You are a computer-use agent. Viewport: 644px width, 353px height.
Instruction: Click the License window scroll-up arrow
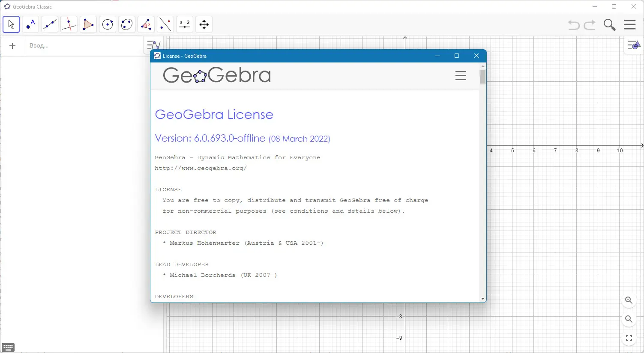point(482,66)
